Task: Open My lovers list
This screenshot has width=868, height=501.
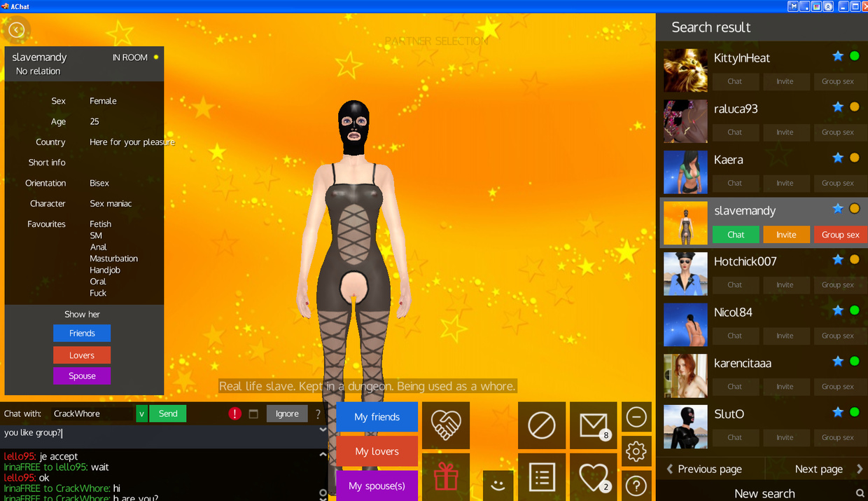Action: click(x=377, y=451)
